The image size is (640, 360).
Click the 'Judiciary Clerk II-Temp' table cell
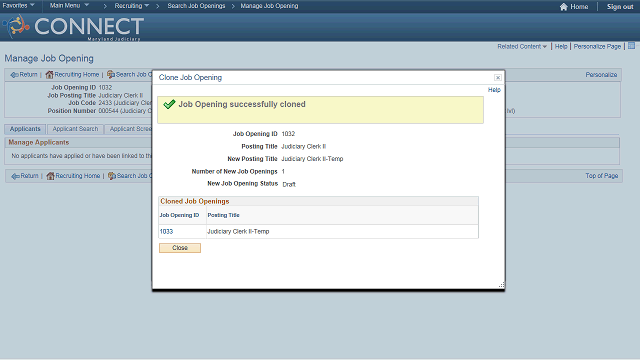point(238,231)
